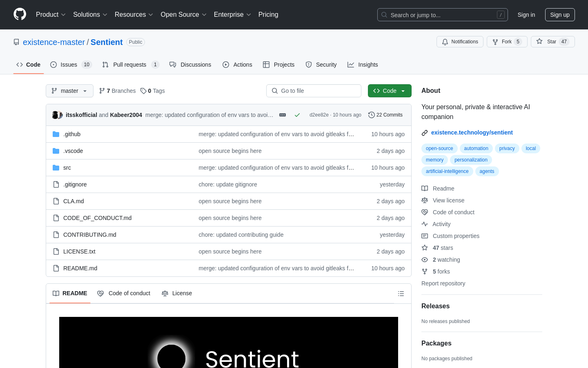
Task: Click the Go to file search field
Action: pos(314,91)
